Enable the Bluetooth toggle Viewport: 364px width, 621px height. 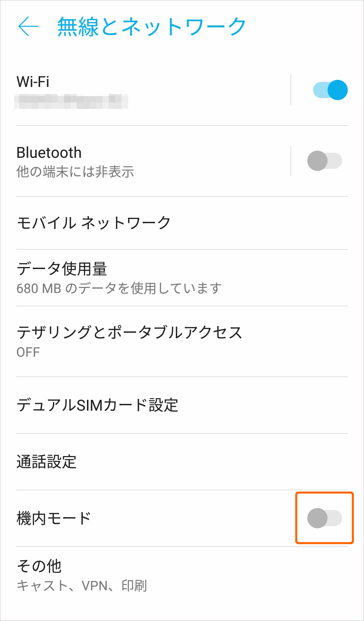pyautogui.click(x=325, y=161)
